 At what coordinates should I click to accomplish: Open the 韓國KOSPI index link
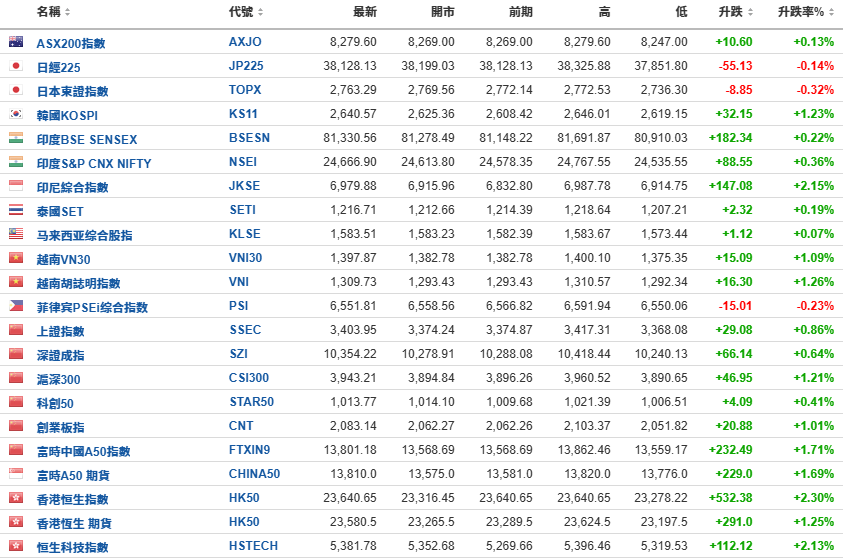click(x=67, y=116)
